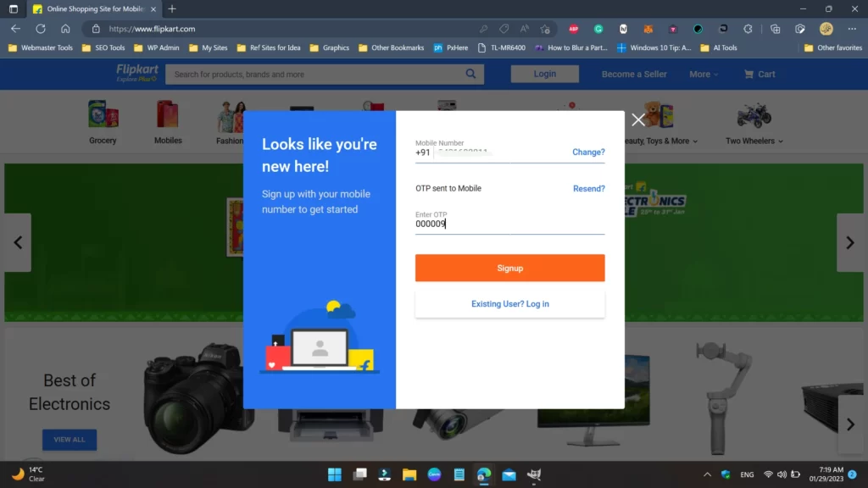Click the Login button in header
Image resolution: width=868 pixels, height=488 pixels.
(x=545, y=74)
